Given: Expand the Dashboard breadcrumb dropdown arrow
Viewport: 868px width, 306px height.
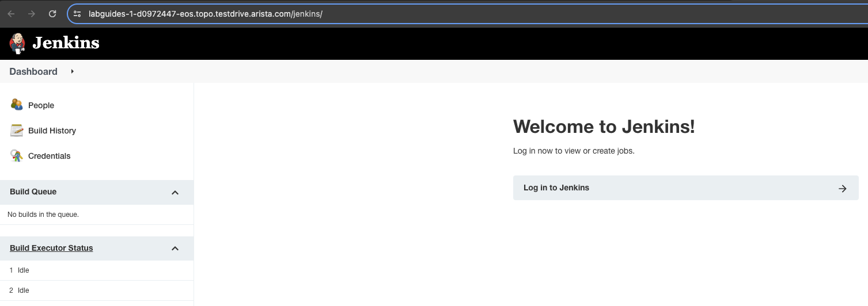Looking at the screenshot, I should pos(72,71).
